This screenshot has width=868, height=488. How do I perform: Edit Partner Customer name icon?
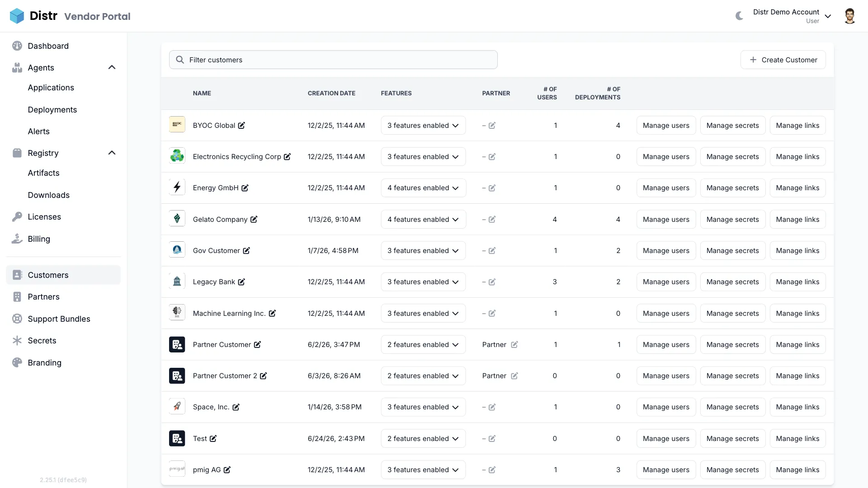258,345
